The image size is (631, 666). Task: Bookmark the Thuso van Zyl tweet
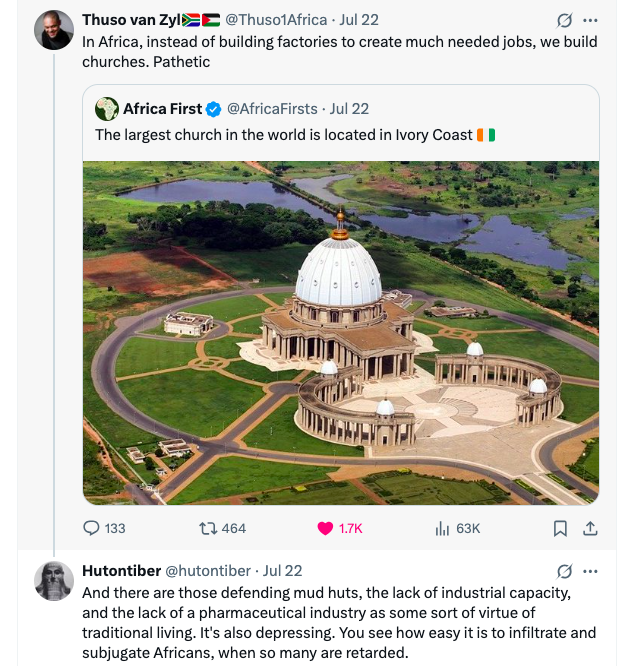[x=561, y=528]
